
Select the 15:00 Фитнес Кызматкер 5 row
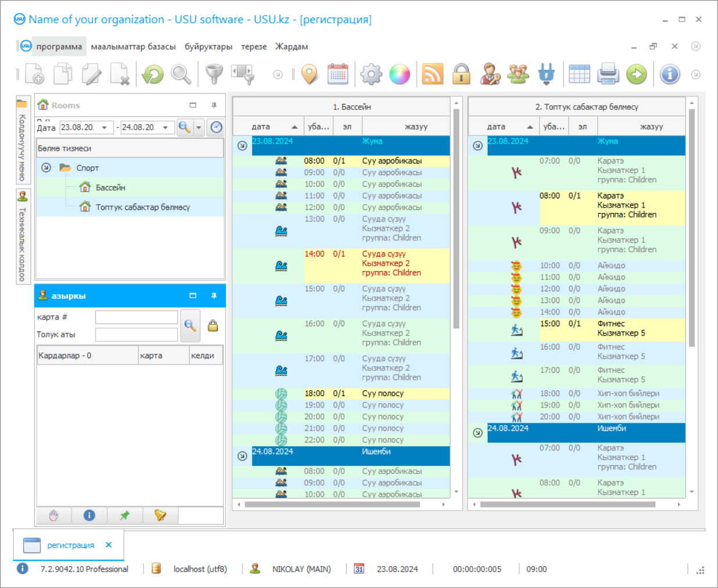576,330
